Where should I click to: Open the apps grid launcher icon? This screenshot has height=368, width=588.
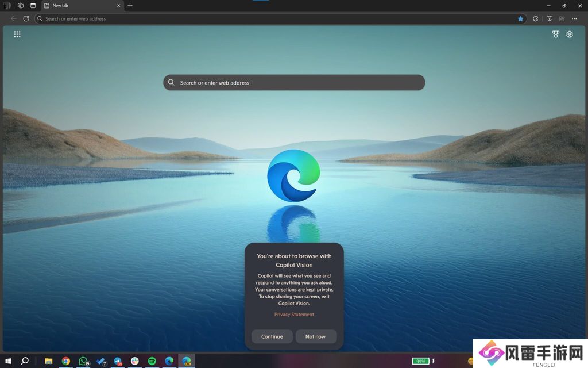click(x=17, y=34)
